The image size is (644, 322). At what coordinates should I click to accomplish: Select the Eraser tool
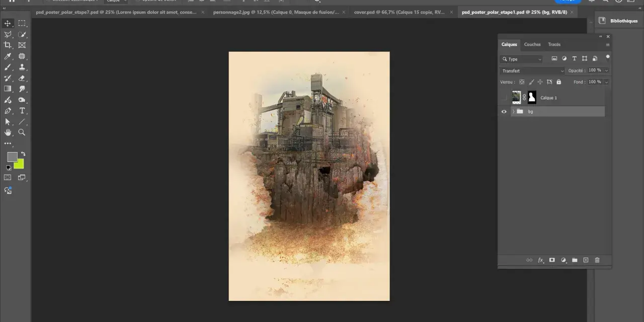click(x=22, y=78)
